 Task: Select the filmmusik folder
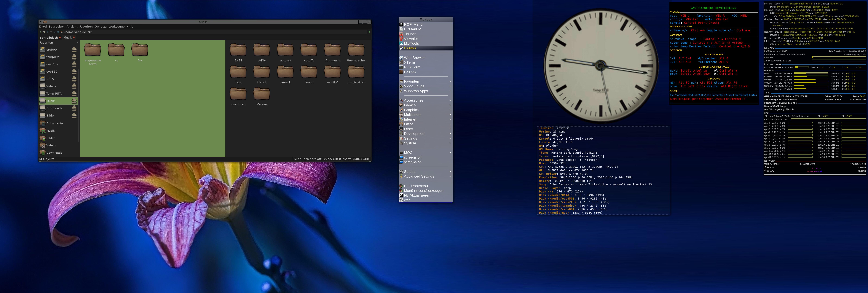333,53
